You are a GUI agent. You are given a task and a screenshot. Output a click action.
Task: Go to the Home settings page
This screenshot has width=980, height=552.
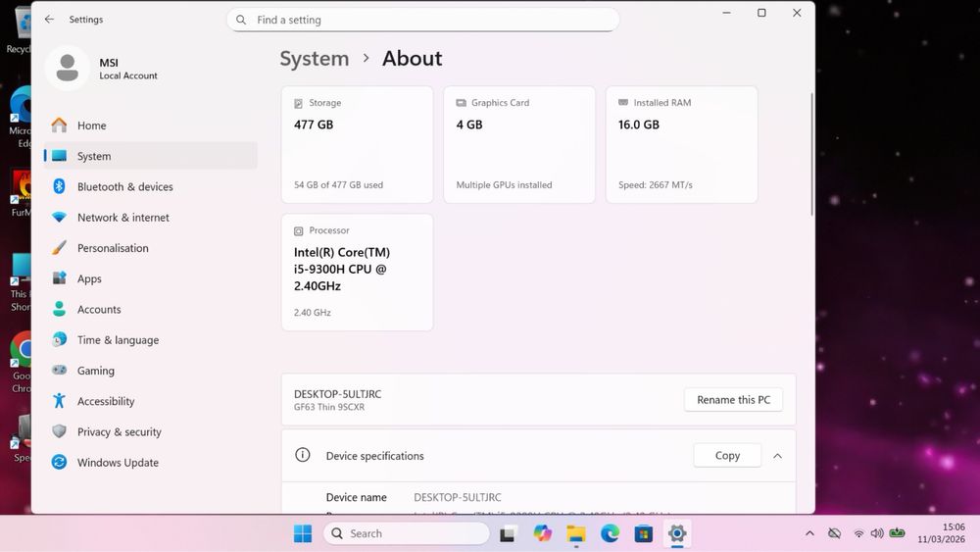(x=151, y=125)
